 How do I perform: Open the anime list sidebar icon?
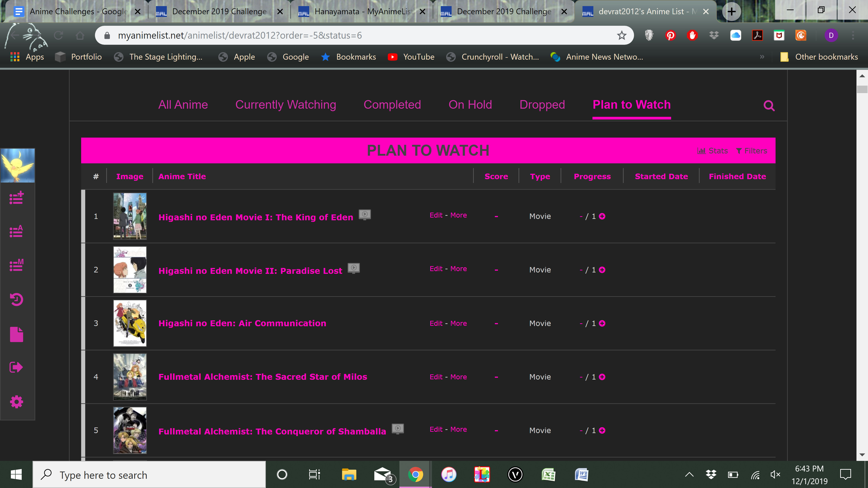pos(16,231)
